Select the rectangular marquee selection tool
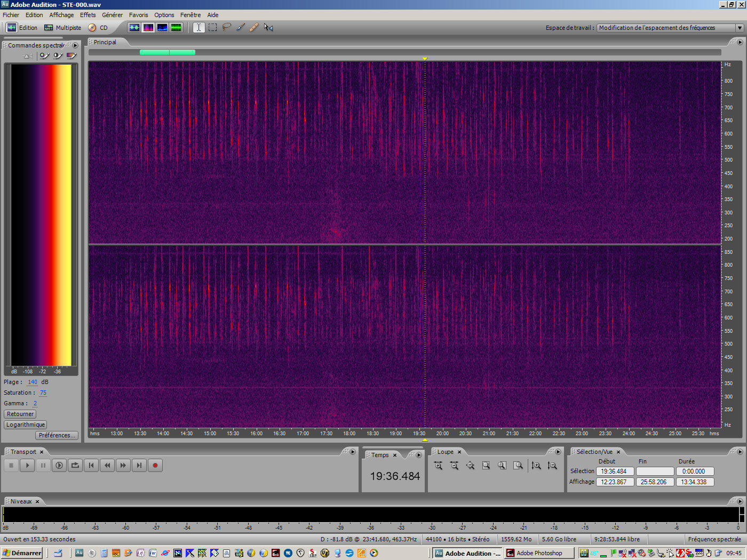The height and width of the screenshot is (560, 747). pyautogui.click(x=212, y=27)
